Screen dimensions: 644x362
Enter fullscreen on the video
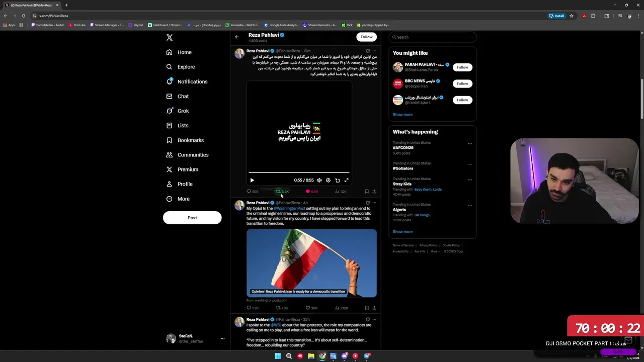pos(346,180)
